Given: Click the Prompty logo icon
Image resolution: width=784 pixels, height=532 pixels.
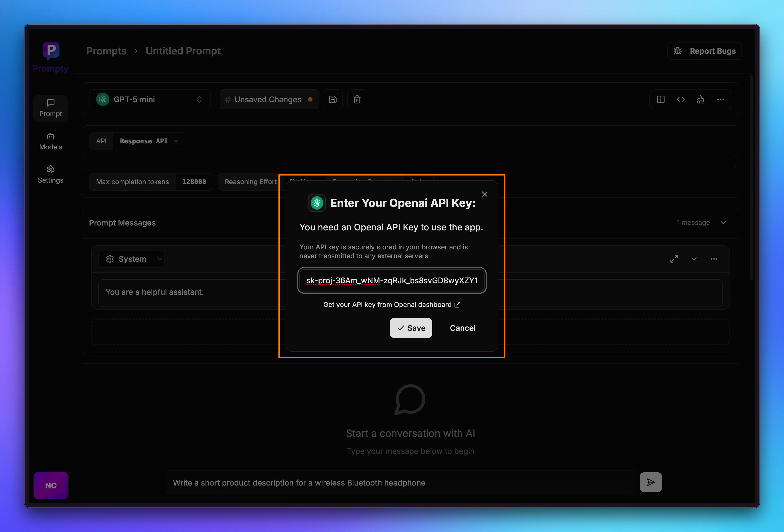Looking at the screenshot, I should click(51, 51).
